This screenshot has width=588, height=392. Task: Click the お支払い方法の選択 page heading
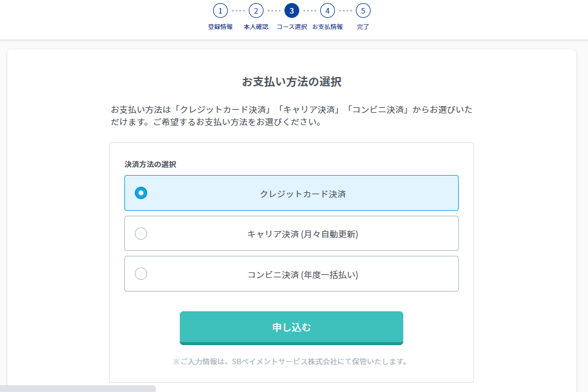pyautogui.click(x=291, y=82)
